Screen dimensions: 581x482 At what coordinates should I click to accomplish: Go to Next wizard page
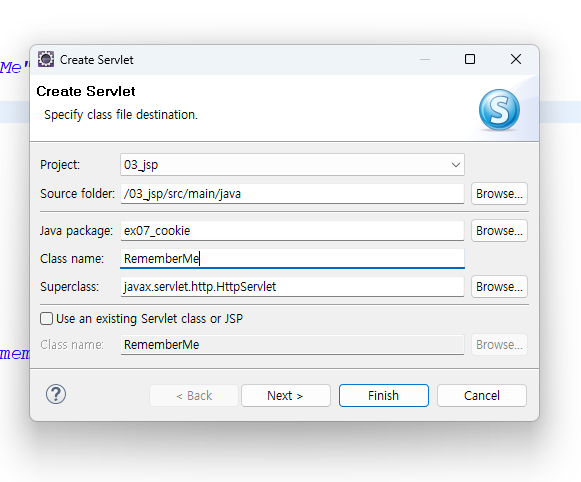(286, 396)
